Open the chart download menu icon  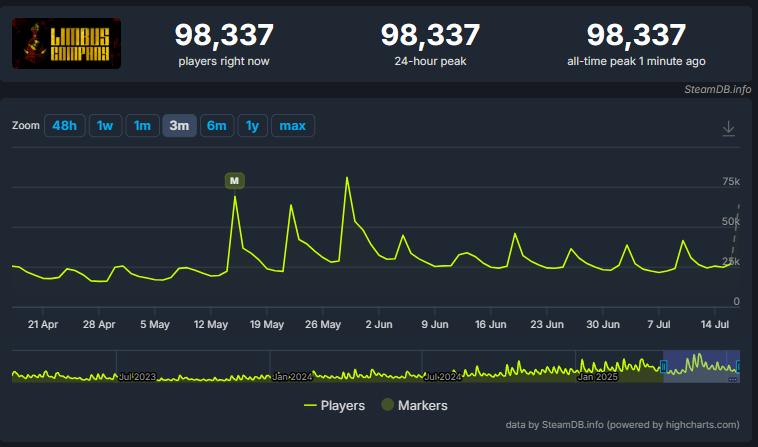point(729,129)
